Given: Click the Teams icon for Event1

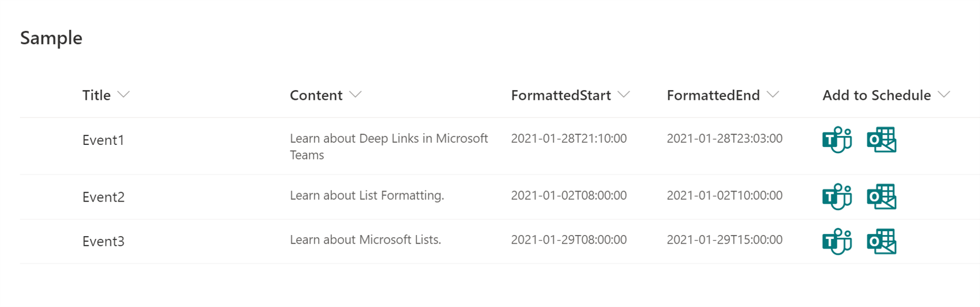Looking at the screenshot, I should click(837, 139).
